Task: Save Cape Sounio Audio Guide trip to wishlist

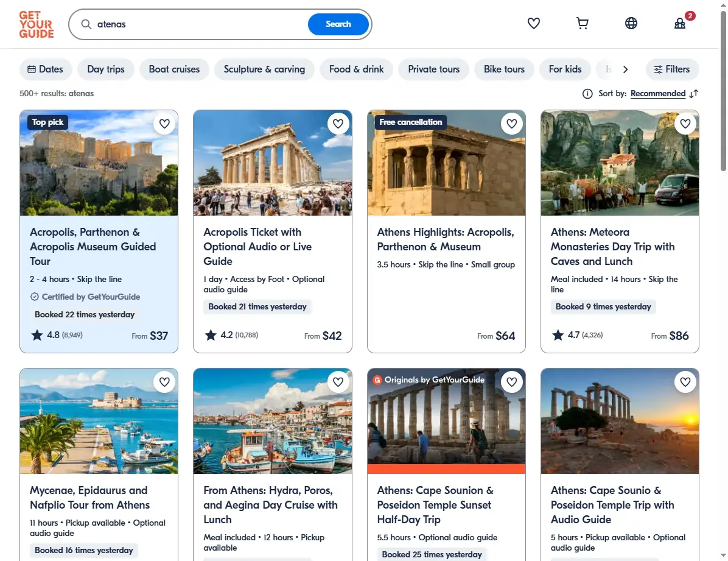Action: click(685, 382)
